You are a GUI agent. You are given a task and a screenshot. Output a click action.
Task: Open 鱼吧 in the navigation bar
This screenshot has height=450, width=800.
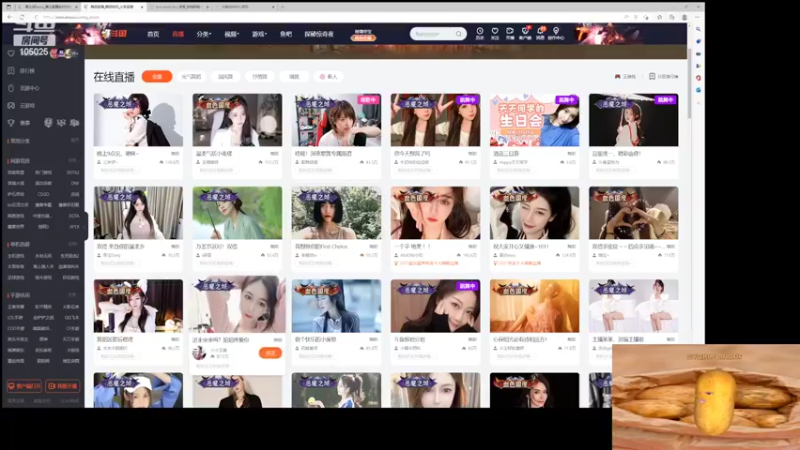point(286,34)
